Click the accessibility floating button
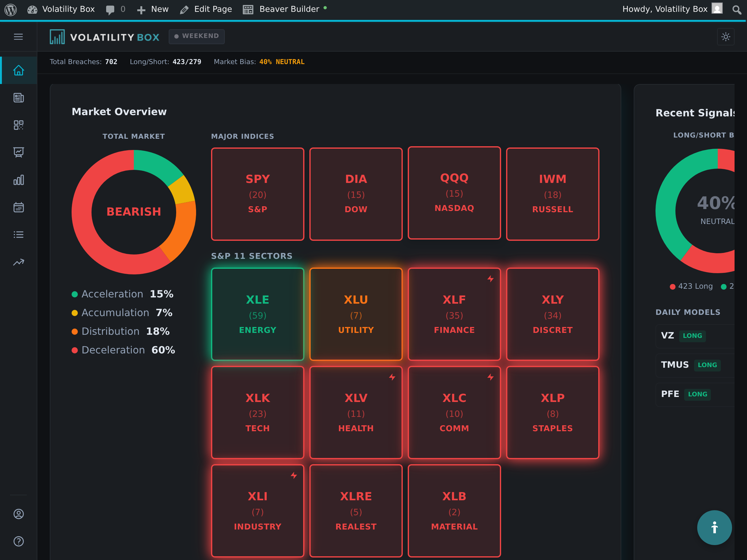This screenshot has width=747, height=560. [714, 527]
